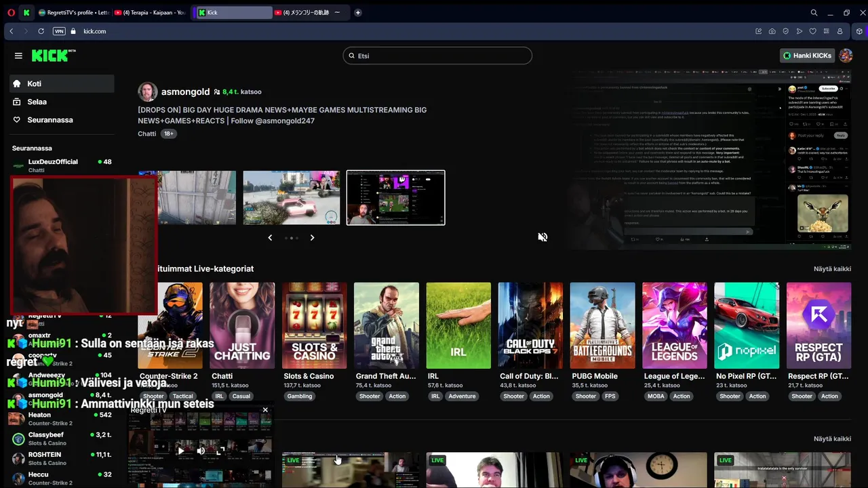This screenshot has width=868, height=488.
Task: Click the send/flow arrow icon in toolbar
Action: coord(799,31)
